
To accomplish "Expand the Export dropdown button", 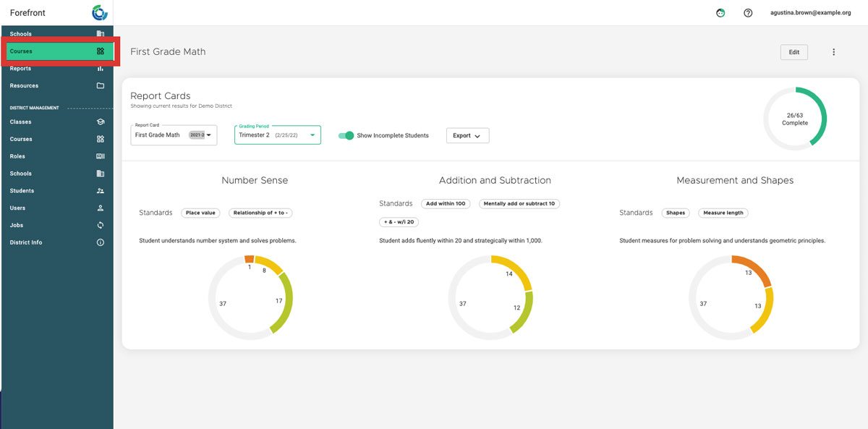I will coord(467,135).
